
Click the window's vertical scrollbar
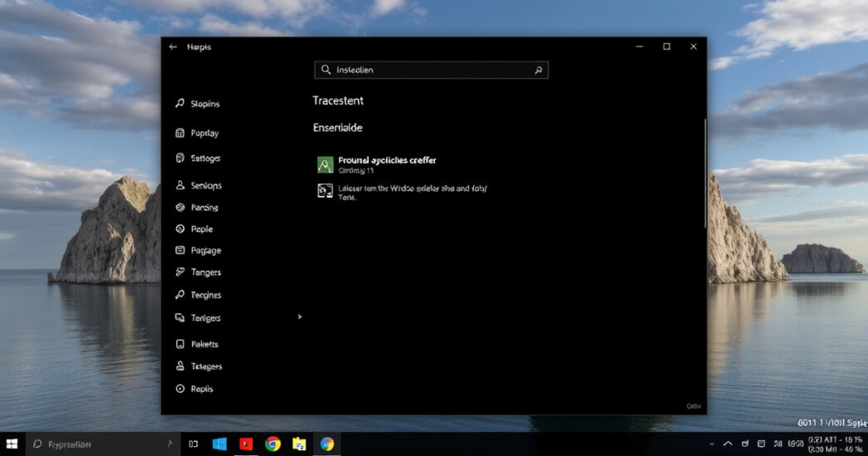pyautogui.click(x=705, y=174)
